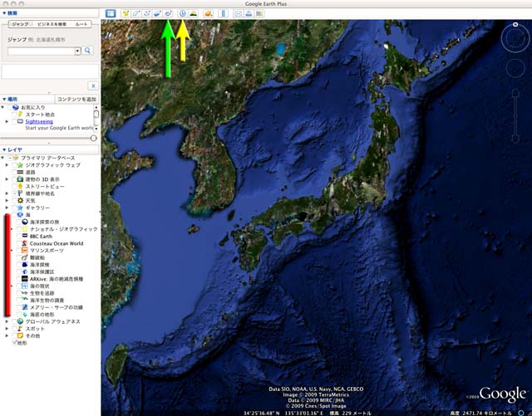Clear search results with the X button
The width and height of the screenshot is (532, 416).
[x=93, y=86]
